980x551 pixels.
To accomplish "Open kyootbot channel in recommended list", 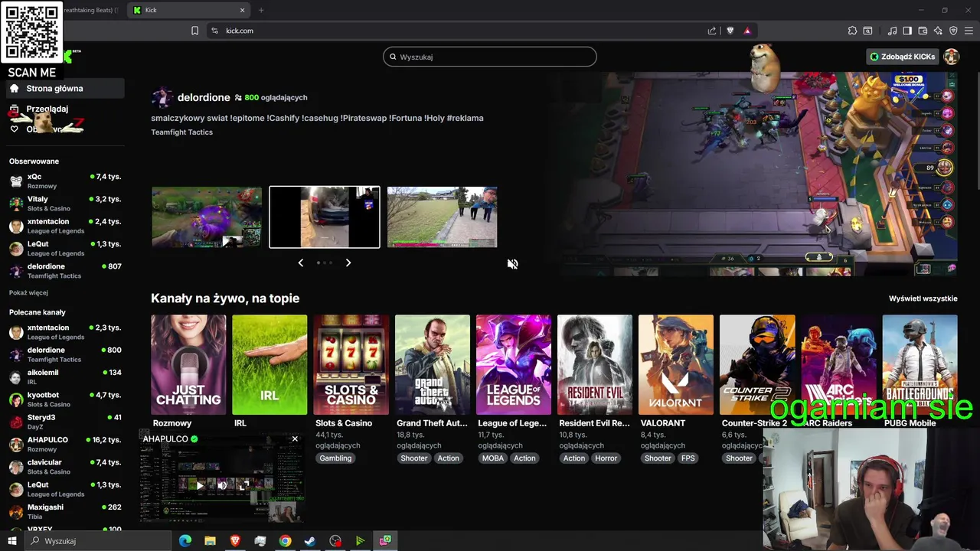I will pos(65,399).
